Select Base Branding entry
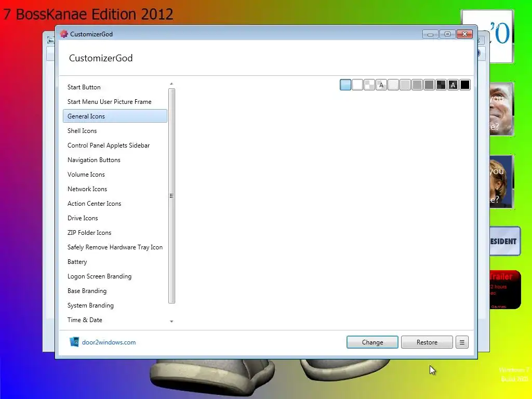Viewport: 532px width, 399px height. (x=115, y=291)
